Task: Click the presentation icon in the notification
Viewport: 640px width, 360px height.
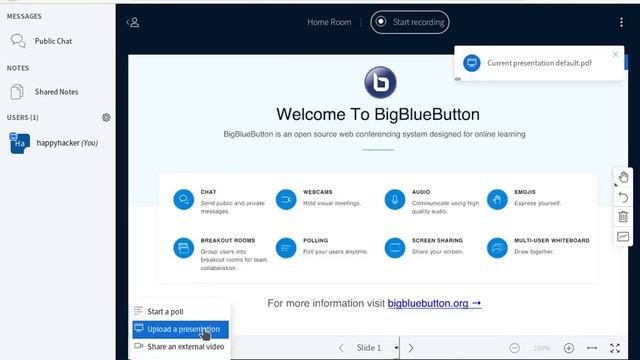Action: [x=471, y=63]
